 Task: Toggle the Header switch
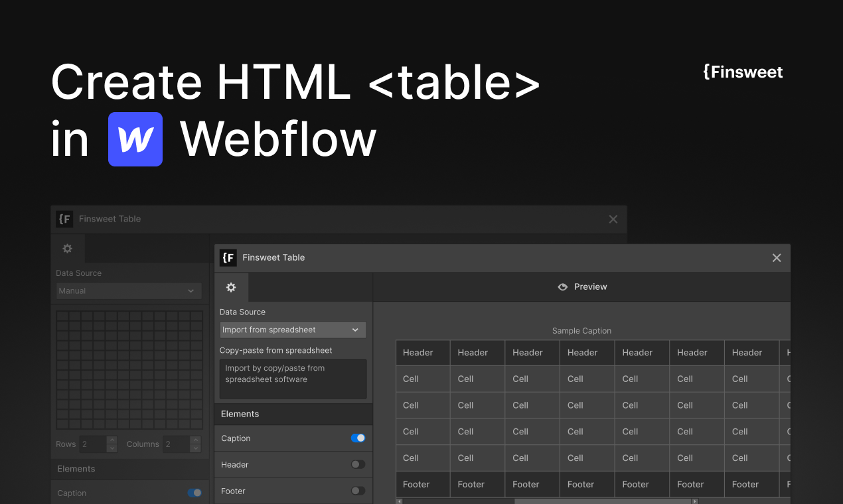(358, 465)
